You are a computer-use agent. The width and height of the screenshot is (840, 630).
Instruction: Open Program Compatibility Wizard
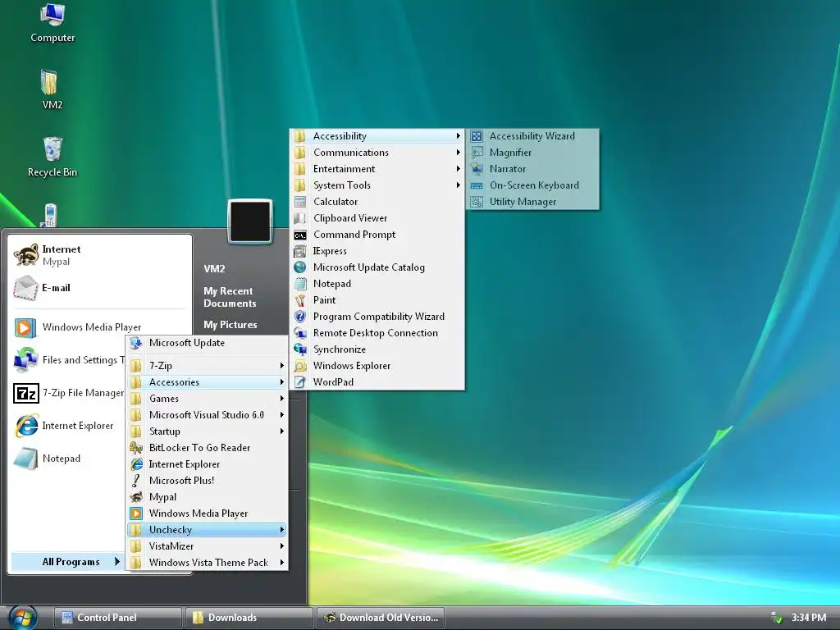(x=377, y=317)
